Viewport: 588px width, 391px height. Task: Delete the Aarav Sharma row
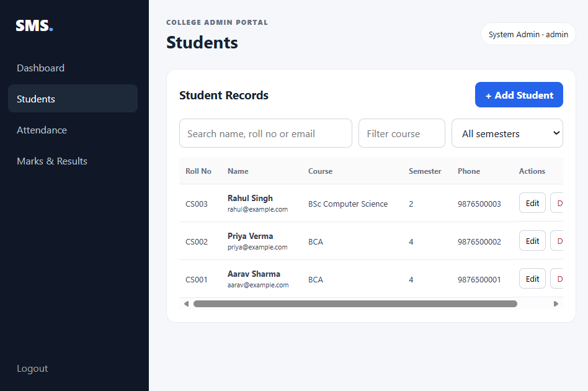(557, 279)
